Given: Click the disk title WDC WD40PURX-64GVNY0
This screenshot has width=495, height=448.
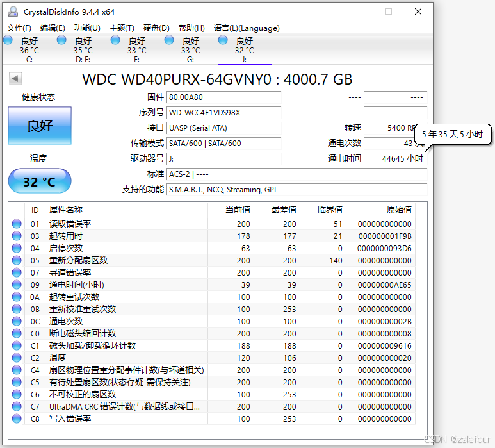Looking at the screenshot, I should point(217,79).
